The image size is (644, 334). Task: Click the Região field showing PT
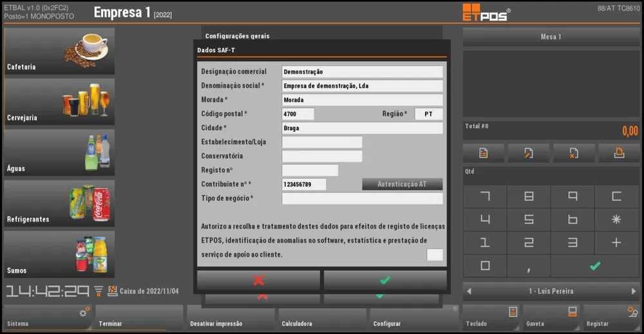tap(429, 114)
